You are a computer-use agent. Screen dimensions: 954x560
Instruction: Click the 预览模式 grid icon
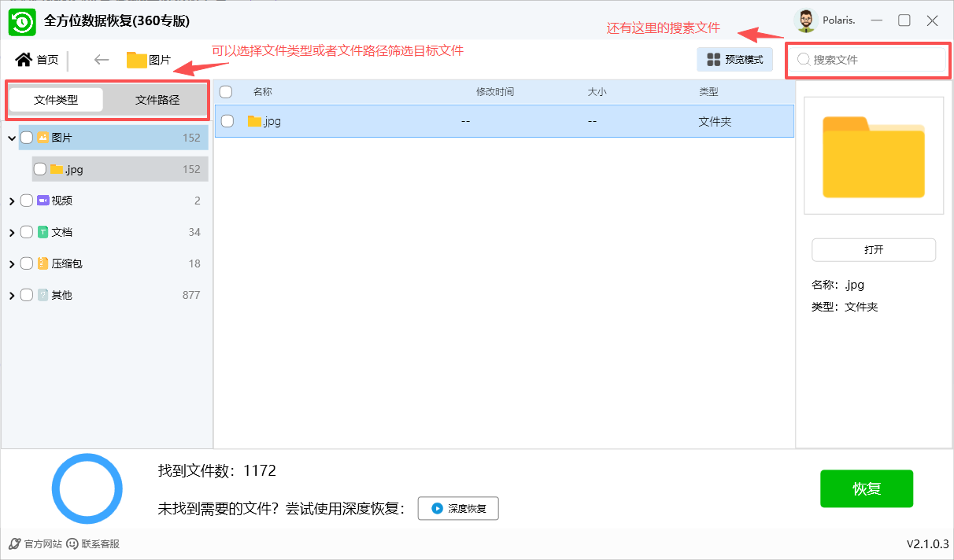[715, 59]
